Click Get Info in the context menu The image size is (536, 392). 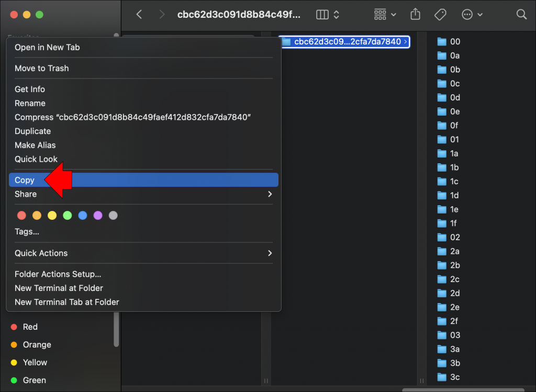[29, 89]
